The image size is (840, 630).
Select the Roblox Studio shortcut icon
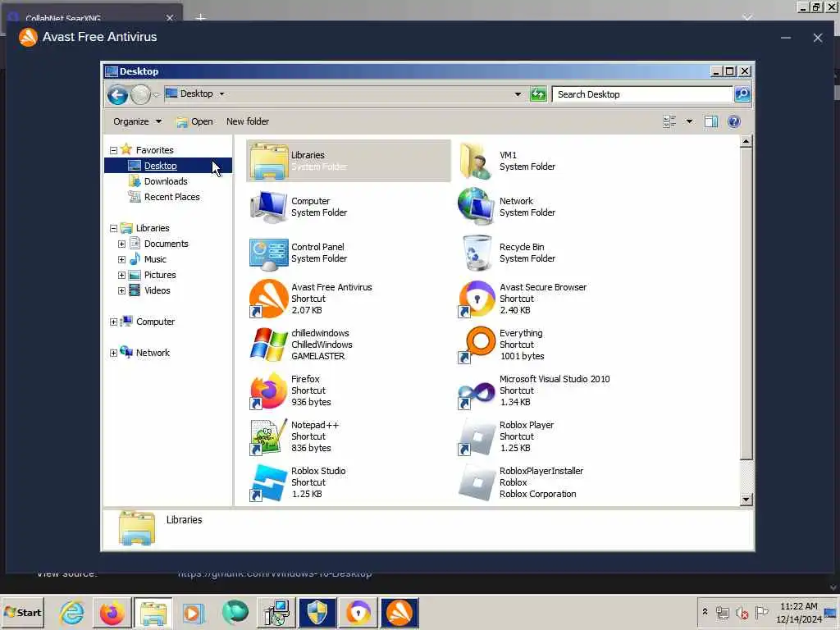point(269,482)
